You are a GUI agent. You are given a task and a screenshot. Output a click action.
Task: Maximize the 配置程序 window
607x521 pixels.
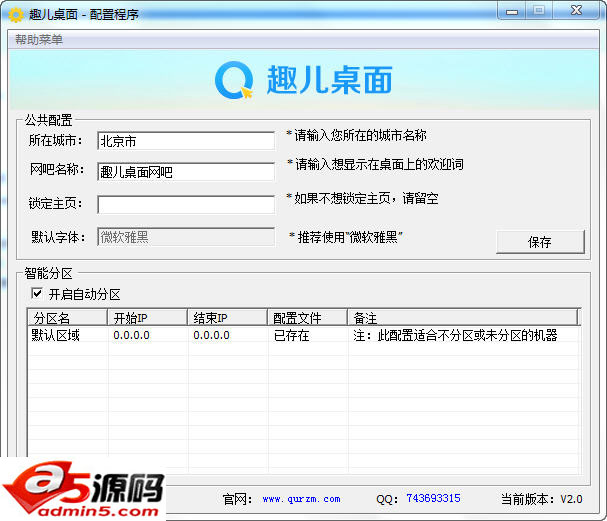pyautogui.click(x=539, y=11)
